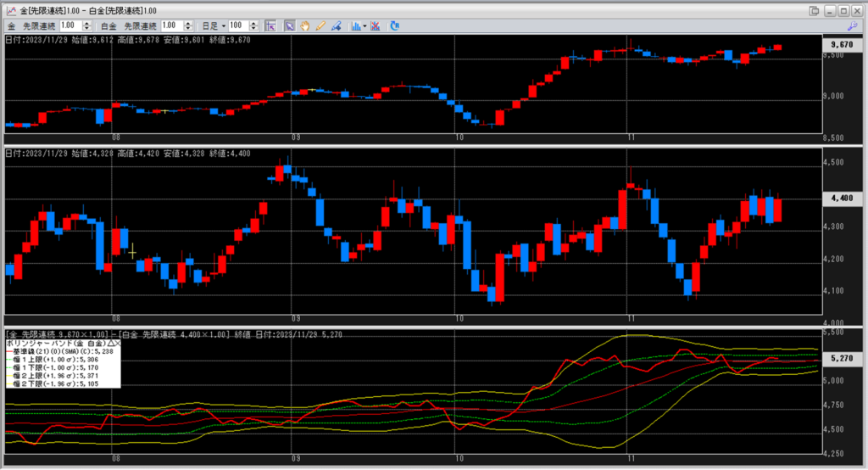This screenshot has width=868, height=470.
Task: Click the eraser tool icon
Action: click(x=337, y=26)
